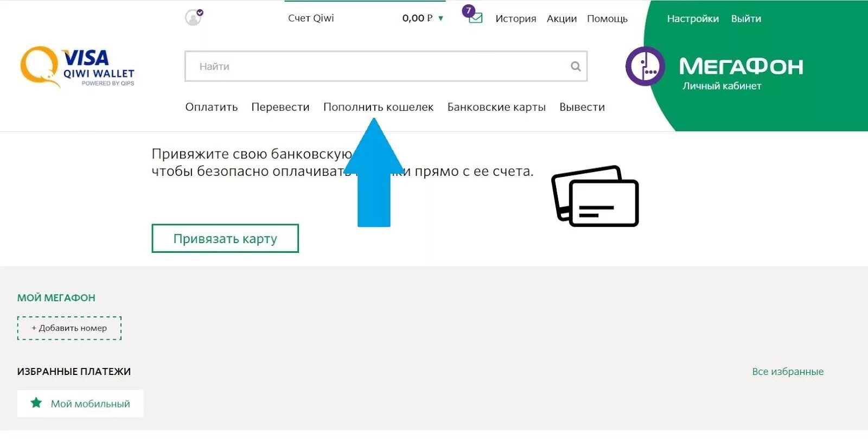Image resolution: width=868 pixels, height=439 pixels.
Task: Click the 0,00 Р balance amount
Action: click(417, 18)
